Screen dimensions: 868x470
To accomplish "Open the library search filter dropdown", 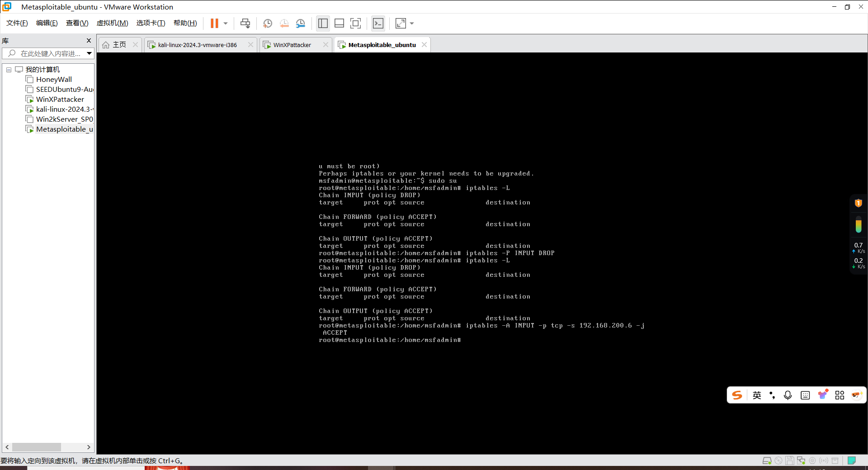I will pos(90,53).
